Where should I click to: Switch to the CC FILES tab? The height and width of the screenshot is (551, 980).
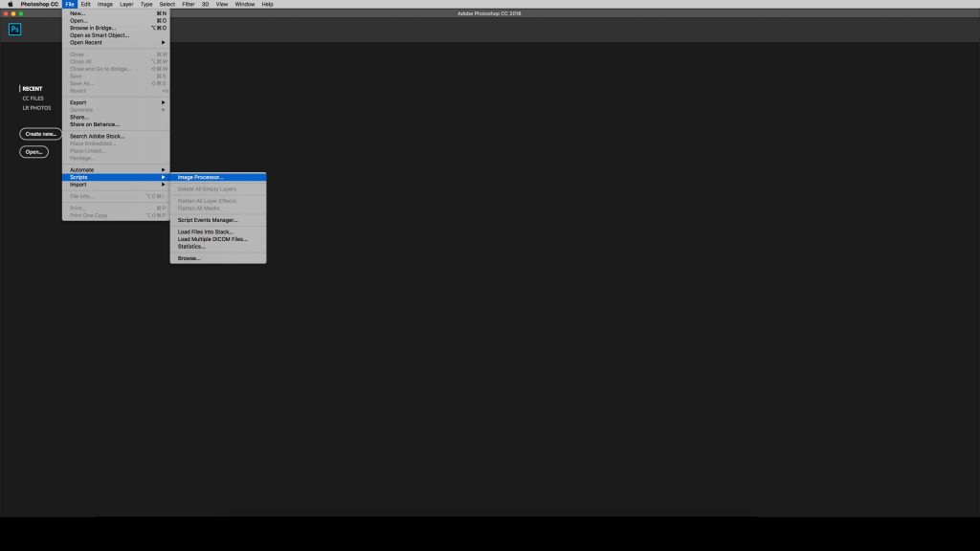coord(33,99)
